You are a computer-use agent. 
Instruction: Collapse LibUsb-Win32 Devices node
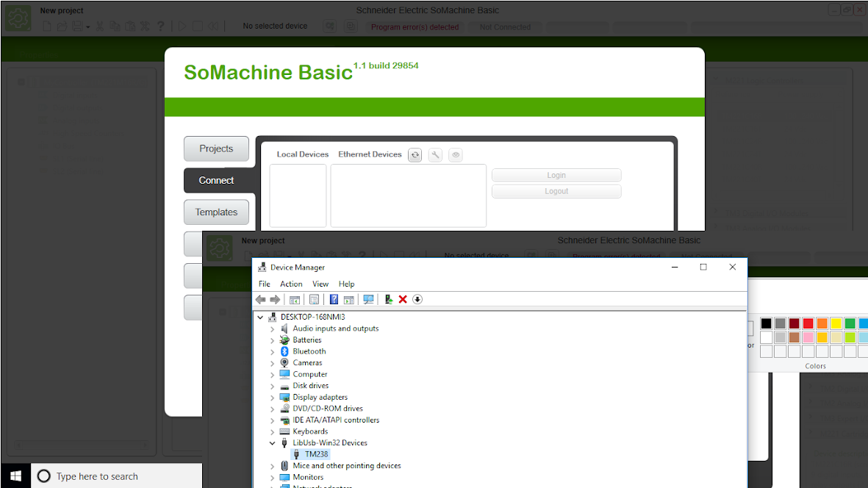tap(273, 443)
